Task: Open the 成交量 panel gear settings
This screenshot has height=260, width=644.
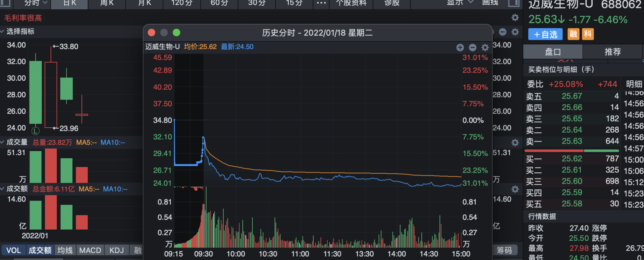Action: tap(515, 143)
